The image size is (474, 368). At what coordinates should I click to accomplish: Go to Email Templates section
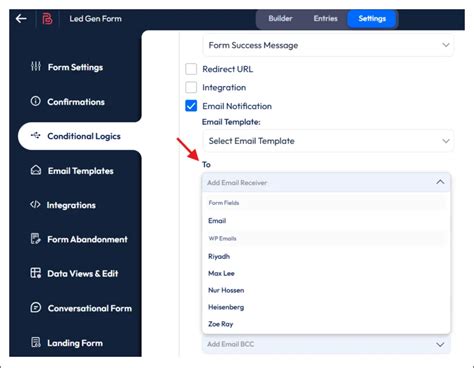(x=81, y=171)
